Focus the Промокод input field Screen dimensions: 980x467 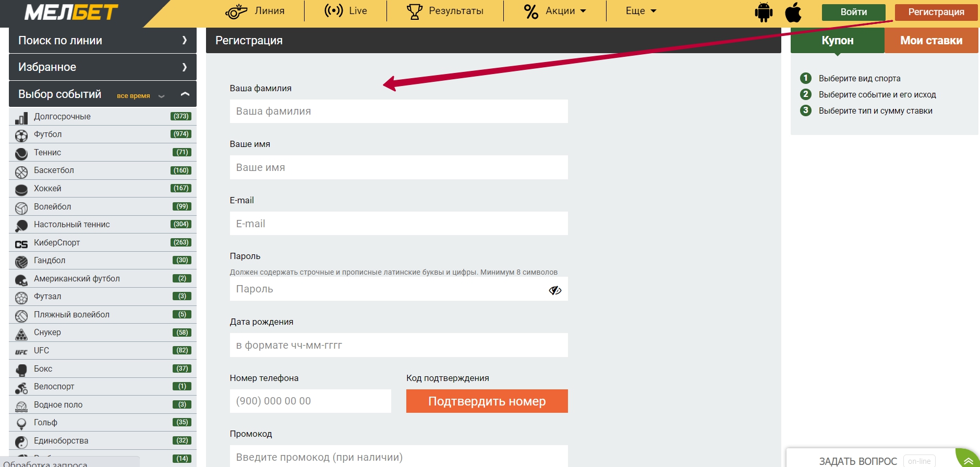pyautogui.click(x=399, y=457)
